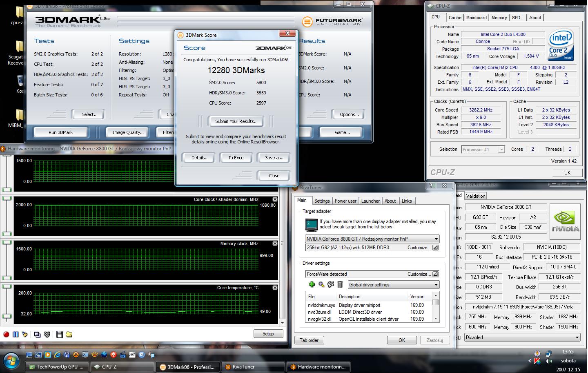Click the clear history brush icon in Hardware monitoring
Screen dimensions: 588x373
tap(25, 335)
